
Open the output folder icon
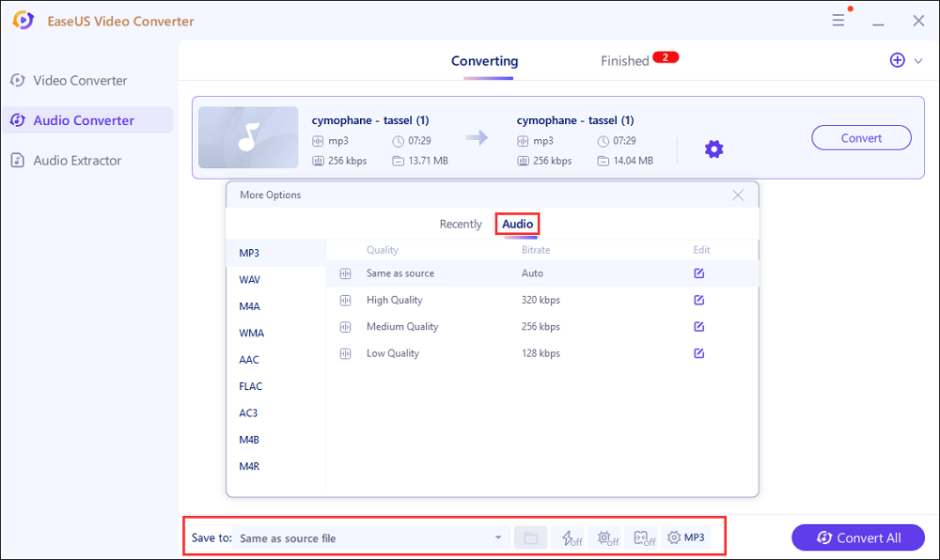pyautogui.click(x=530, y=538)
